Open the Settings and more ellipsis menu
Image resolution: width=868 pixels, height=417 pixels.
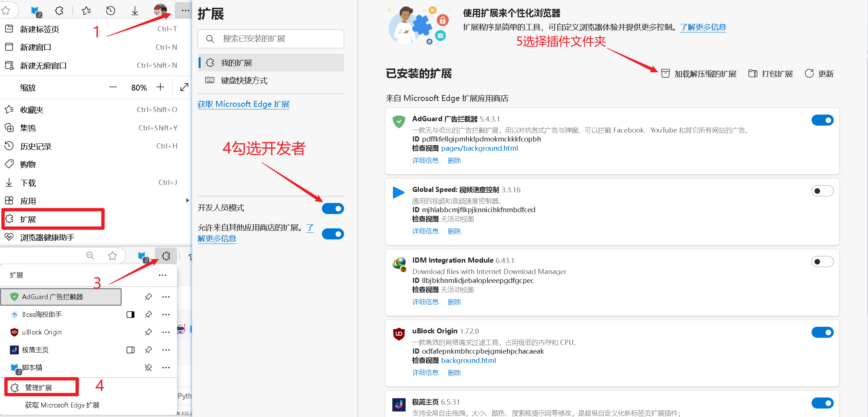pyautogui.click(x=185, y=11)
